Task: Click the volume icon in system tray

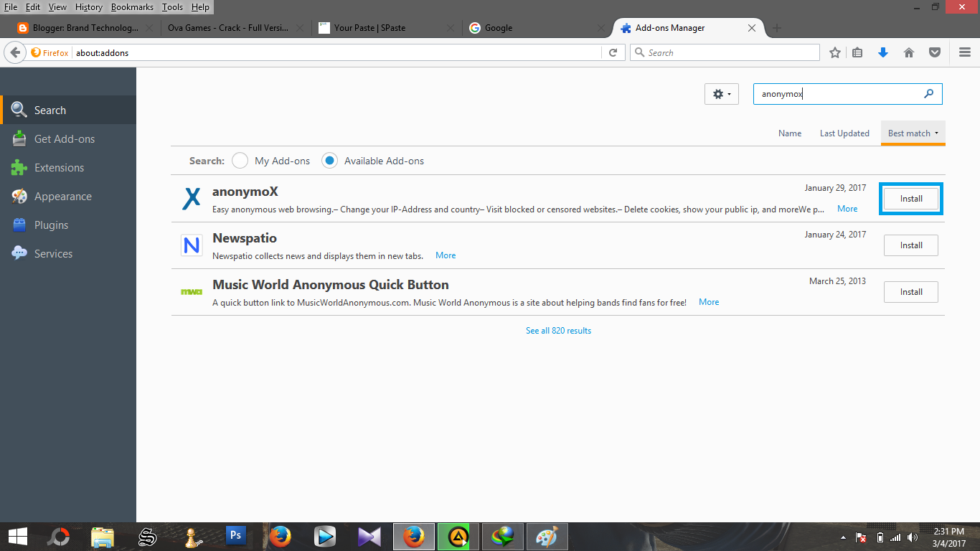Action: 913,537
